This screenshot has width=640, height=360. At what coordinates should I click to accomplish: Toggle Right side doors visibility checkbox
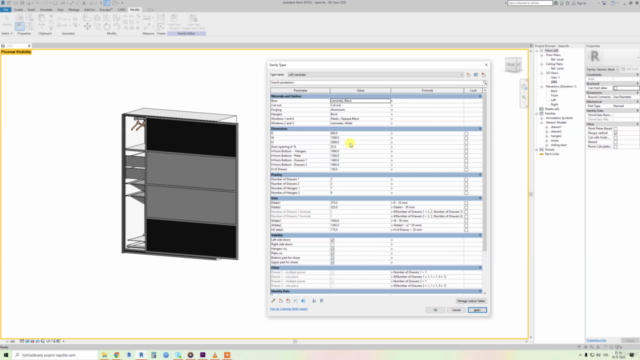pyautogui.click(x=332, y=244)
